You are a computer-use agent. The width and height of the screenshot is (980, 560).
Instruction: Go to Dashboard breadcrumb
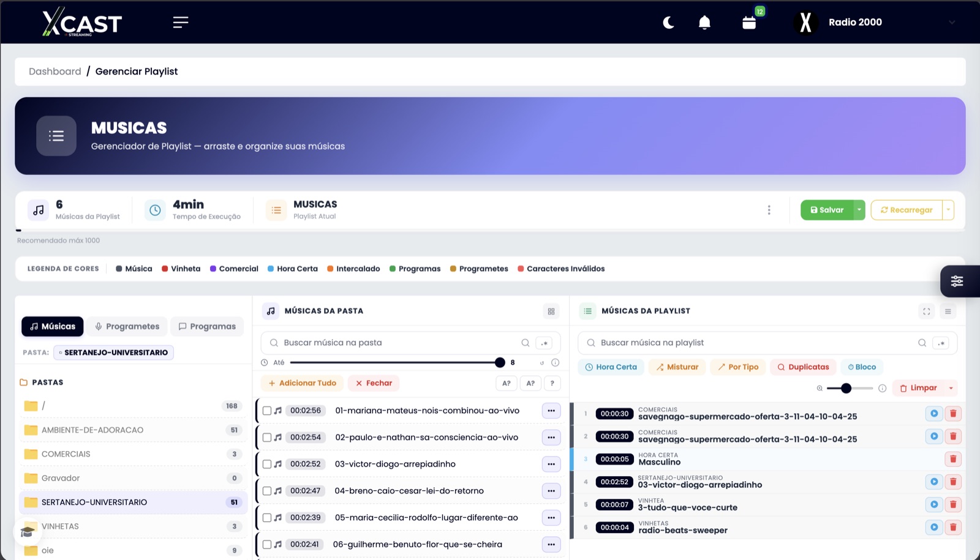coord(55,72)
